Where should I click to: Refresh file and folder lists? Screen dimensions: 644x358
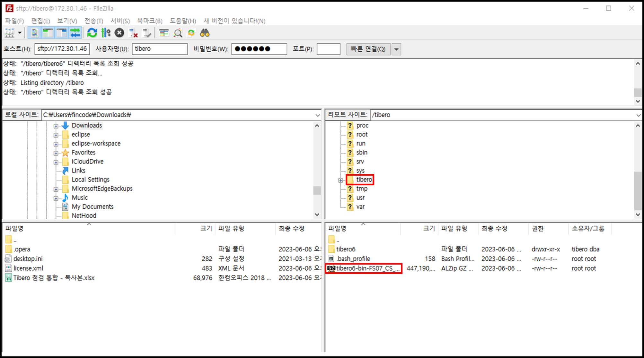92,33
